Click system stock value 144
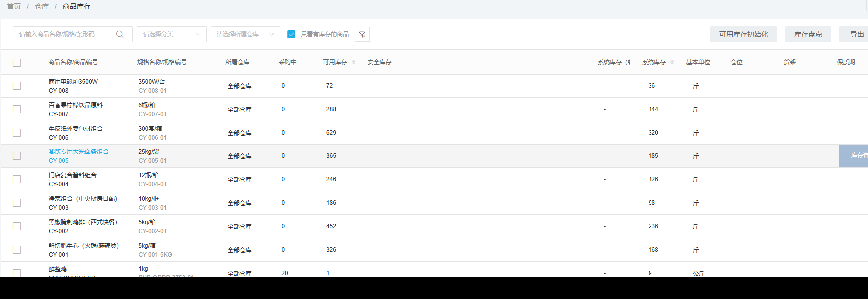 [x=653, y=109]
